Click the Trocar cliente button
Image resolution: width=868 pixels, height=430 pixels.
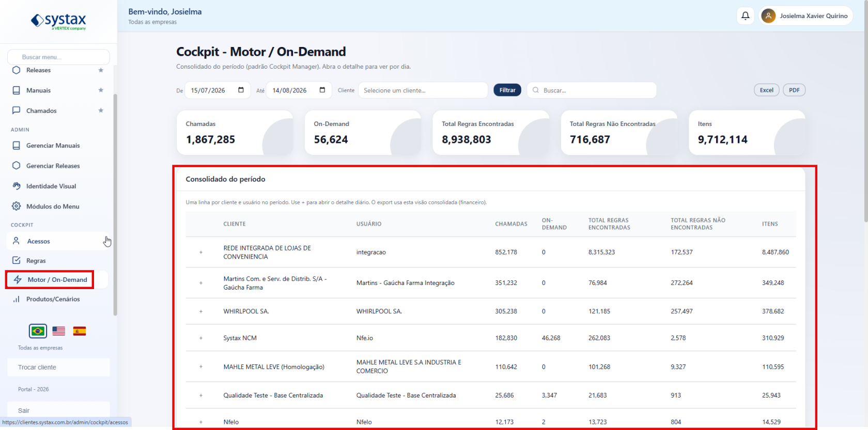tap(58, 367)
